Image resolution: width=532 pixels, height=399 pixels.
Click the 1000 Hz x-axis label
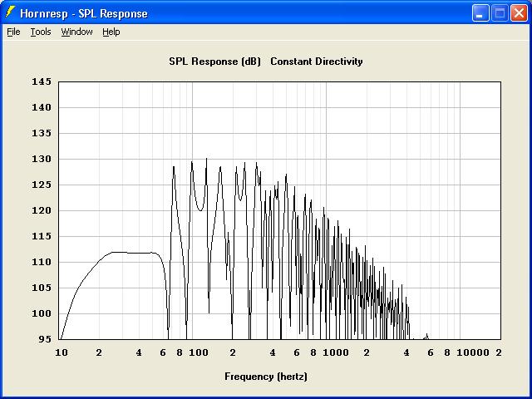tap(336, 352)
